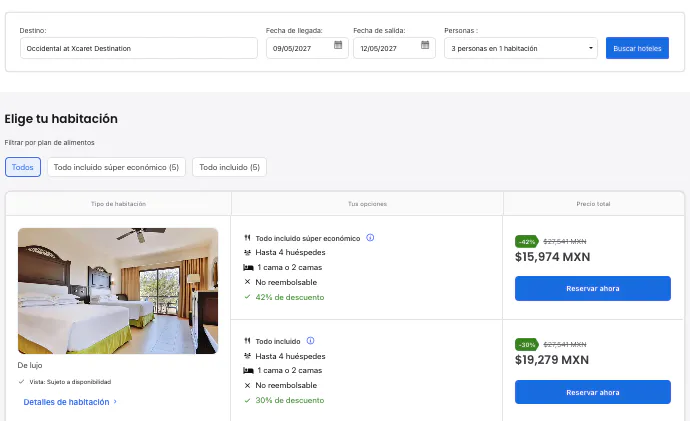Screen dimensions: 690x421
Task: Click the -42% discount badge
Action: coord(527,242)
